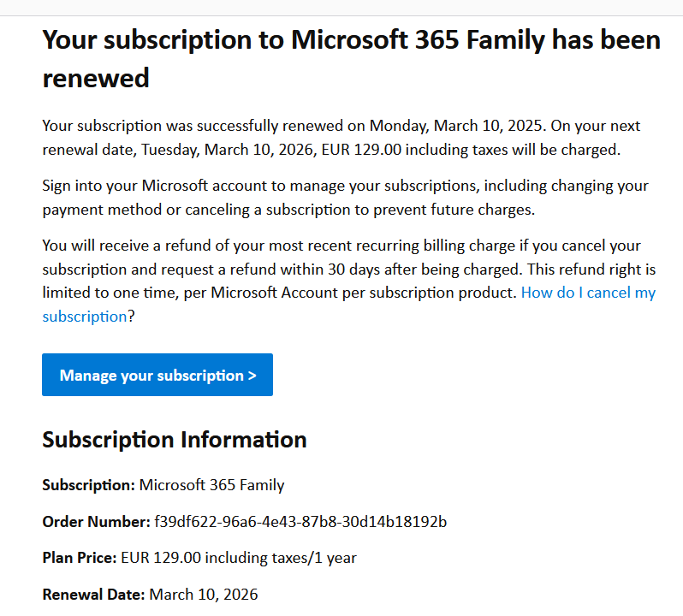Image resolution: width=683 pixels, height=616 pixels.
Task: Click the "Renewal Date:" label
Action: (94, 594)
